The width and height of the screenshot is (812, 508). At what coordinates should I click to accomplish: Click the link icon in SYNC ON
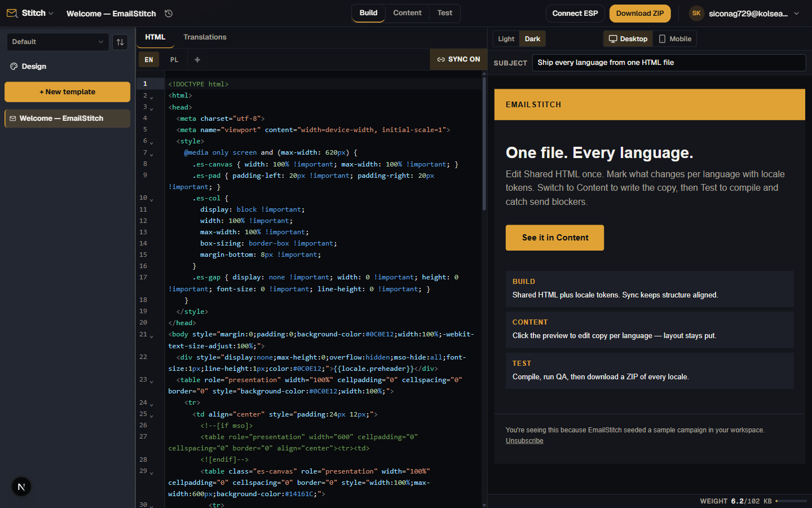[x=441, y=59]
